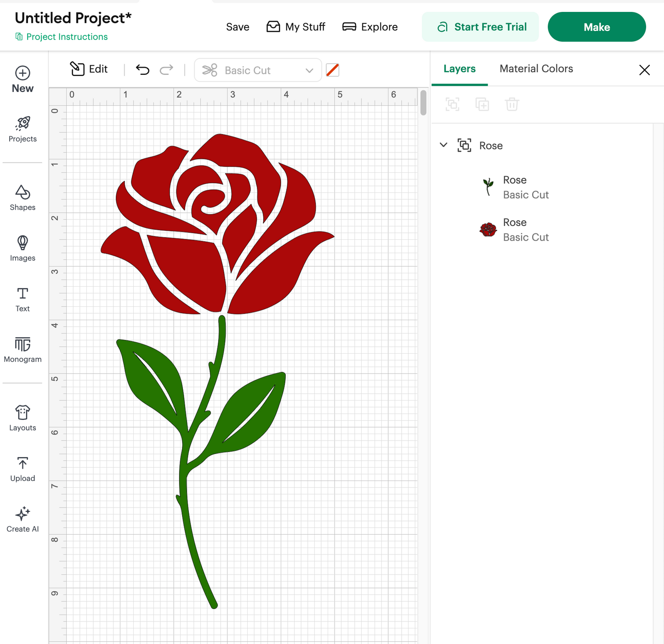Click the Redo arrow

(166, 70)
